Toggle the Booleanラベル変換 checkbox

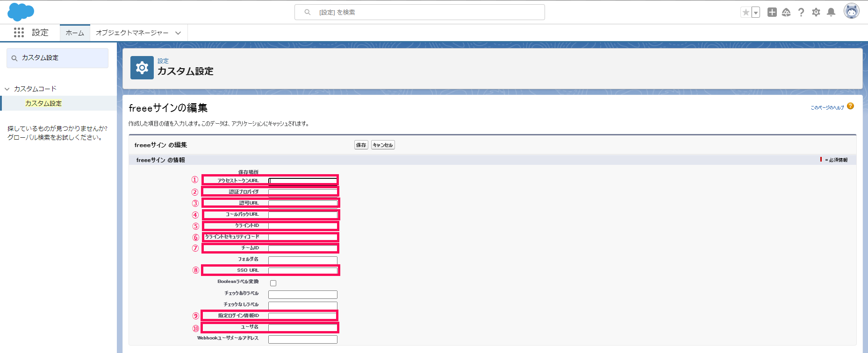click(273, 283)
